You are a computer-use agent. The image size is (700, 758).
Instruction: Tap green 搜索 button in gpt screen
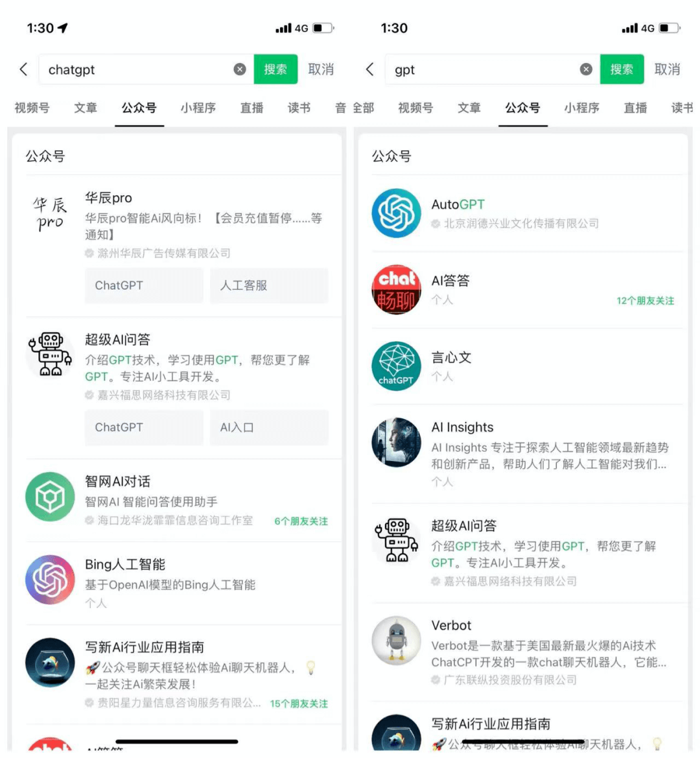tap(622, 69)
